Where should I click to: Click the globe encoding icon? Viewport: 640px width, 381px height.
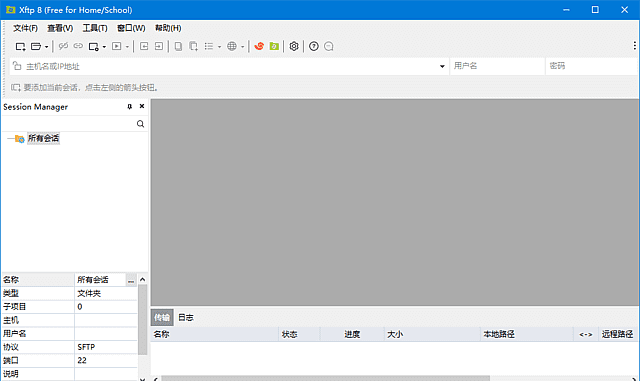232,46
